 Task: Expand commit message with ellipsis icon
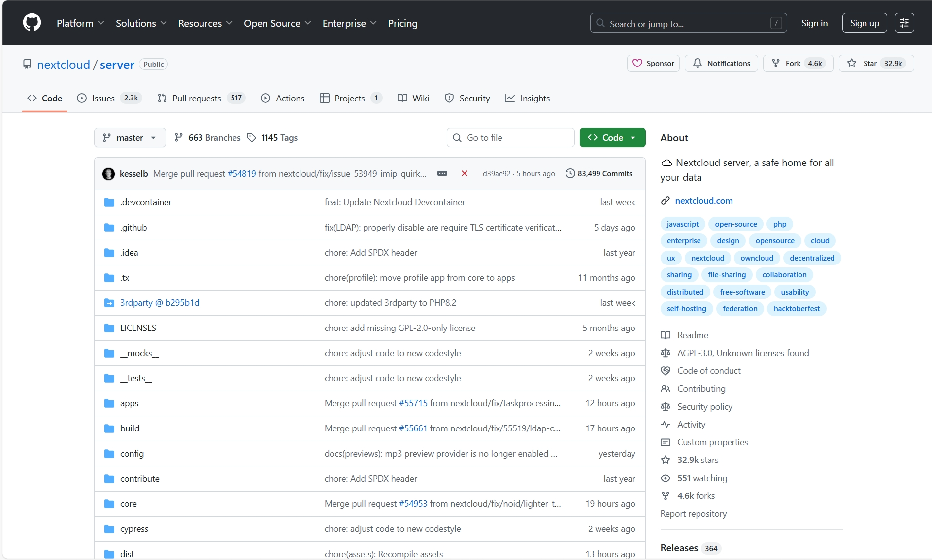coord(442,173)
